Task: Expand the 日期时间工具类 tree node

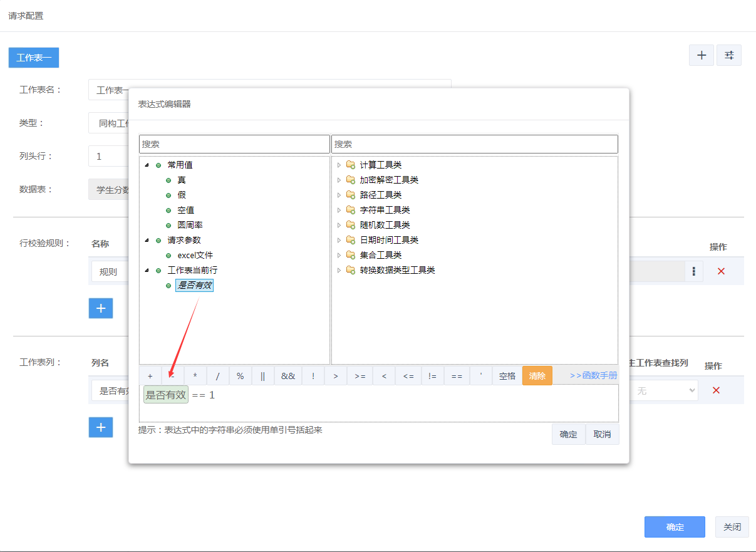Action: pyautogui.click(x=339, y=240)
